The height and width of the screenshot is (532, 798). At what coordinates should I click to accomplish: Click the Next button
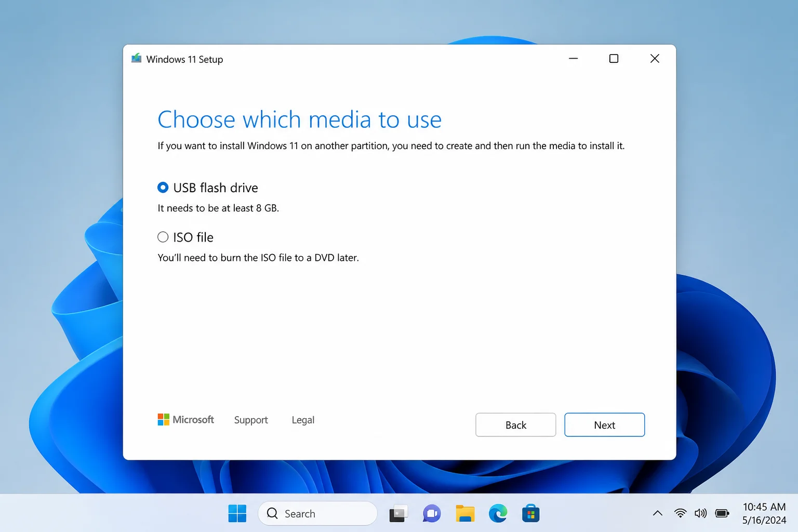605,425
